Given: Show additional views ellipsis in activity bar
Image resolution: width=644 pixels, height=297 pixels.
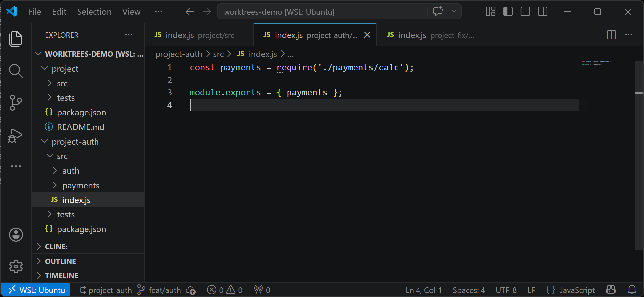Looking at the screenshot, I should 16,166.
